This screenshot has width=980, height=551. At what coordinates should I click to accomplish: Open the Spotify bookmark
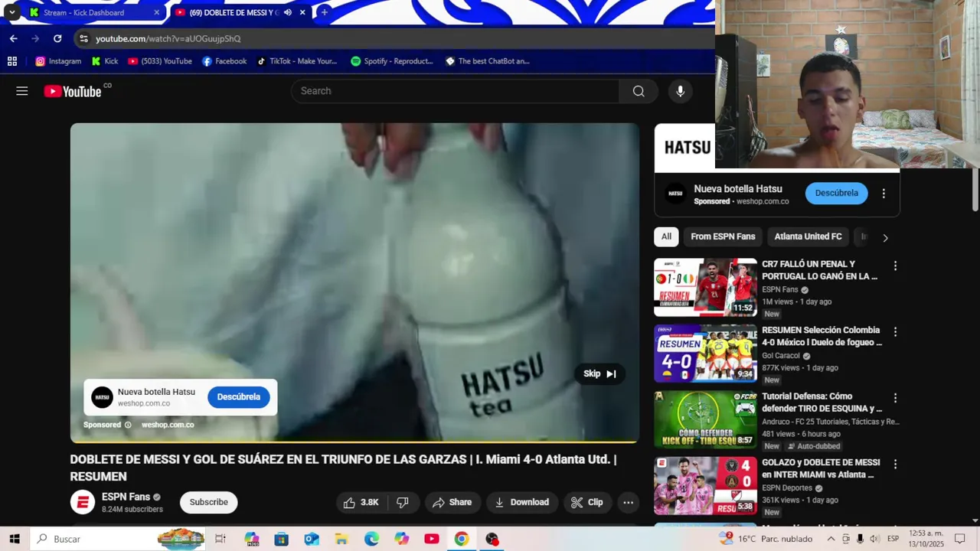(x=392, y=61)
